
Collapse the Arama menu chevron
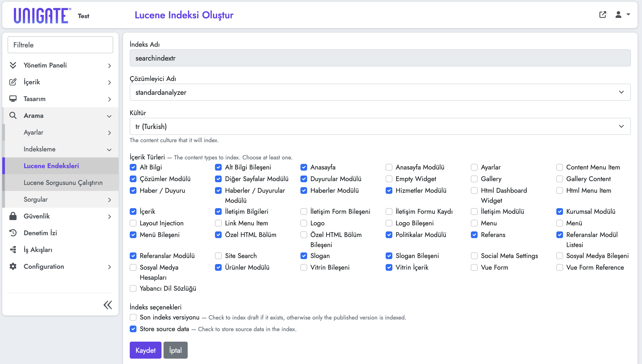109,116
